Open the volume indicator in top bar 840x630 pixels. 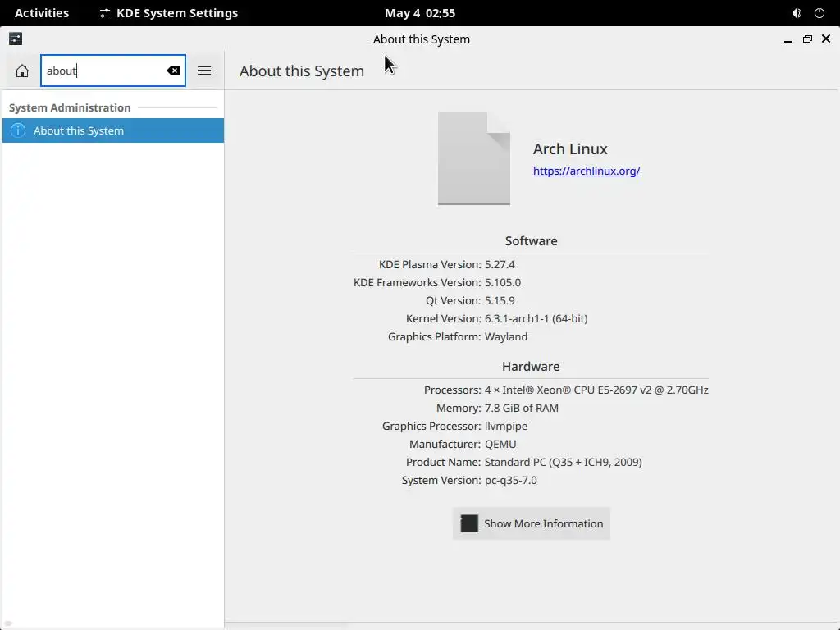coord(797,13)
